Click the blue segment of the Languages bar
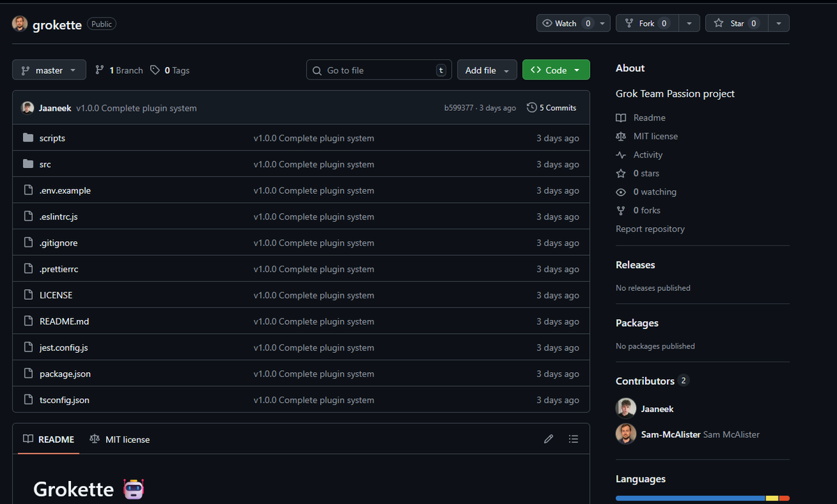Image resolution: width=837 pixels, height=504 pixels. (691, 498)
